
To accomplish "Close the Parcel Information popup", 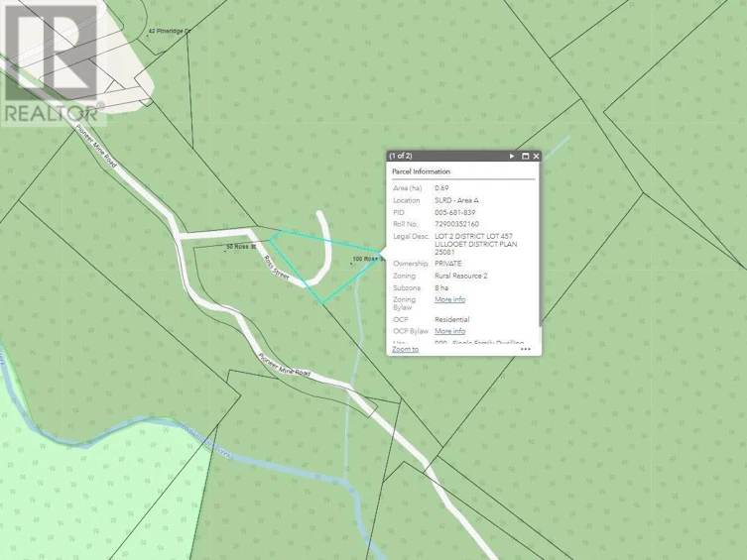I will (x=536, y=156).
